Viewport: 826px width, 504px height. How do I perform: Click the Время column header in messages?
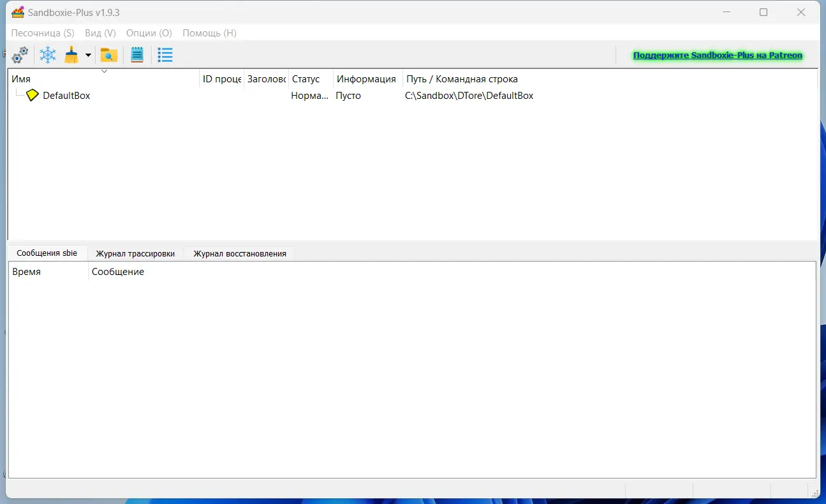pyautogui.click(x=48, y=272)
